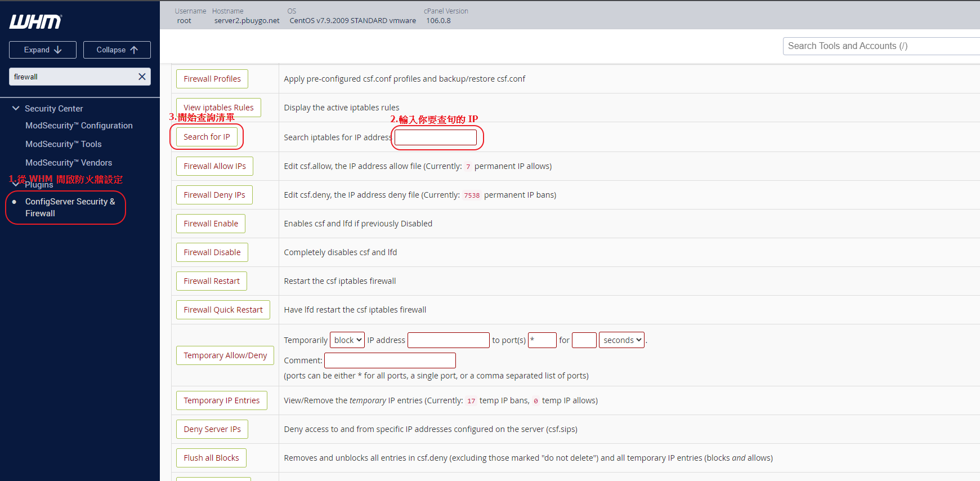Focus the Search Tools and Accounts box
Screen dimensions: 980x481
[x=880, y=46]
